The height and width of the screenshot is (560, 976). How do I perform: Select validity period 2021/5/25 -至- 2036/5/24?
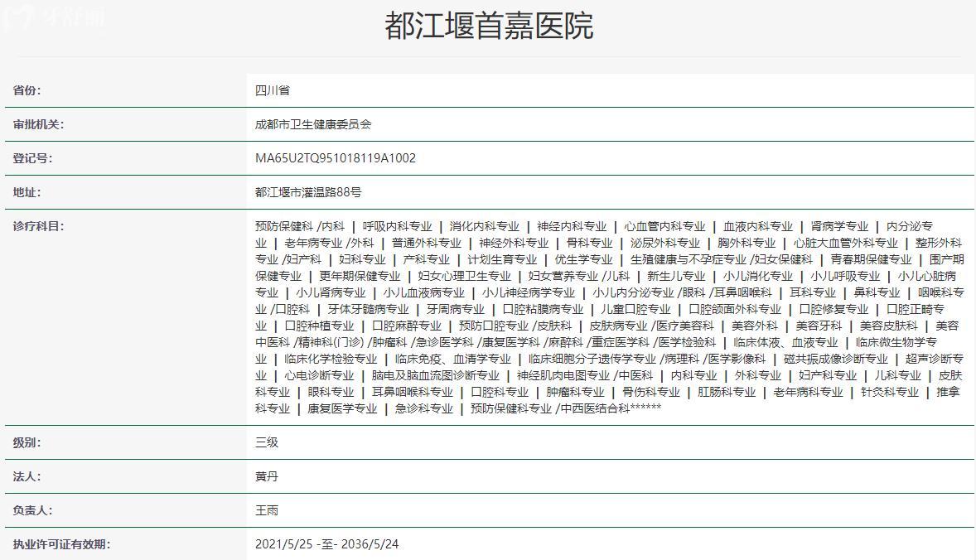tap(326, 544)
